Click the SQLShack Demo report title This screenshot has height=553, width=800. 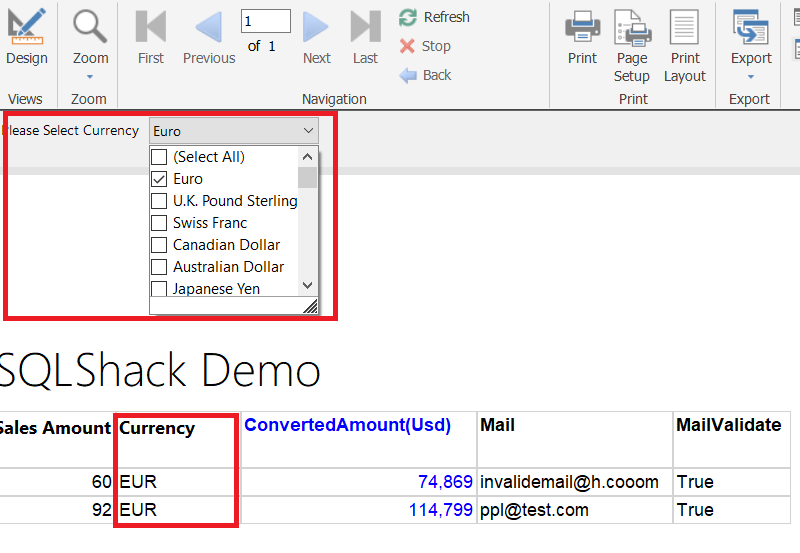[x=159, y=370]
